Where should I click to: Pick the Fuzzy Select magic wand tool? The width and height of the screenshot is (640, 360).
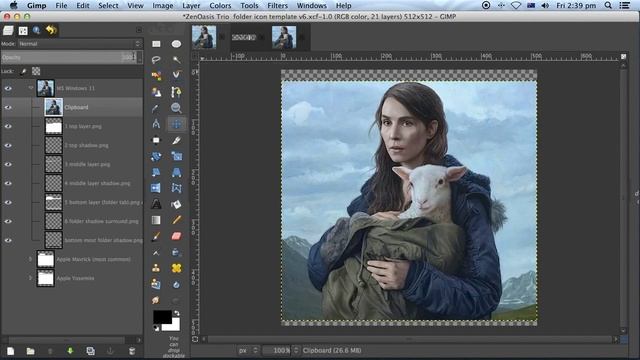click(x=176, y=60)
